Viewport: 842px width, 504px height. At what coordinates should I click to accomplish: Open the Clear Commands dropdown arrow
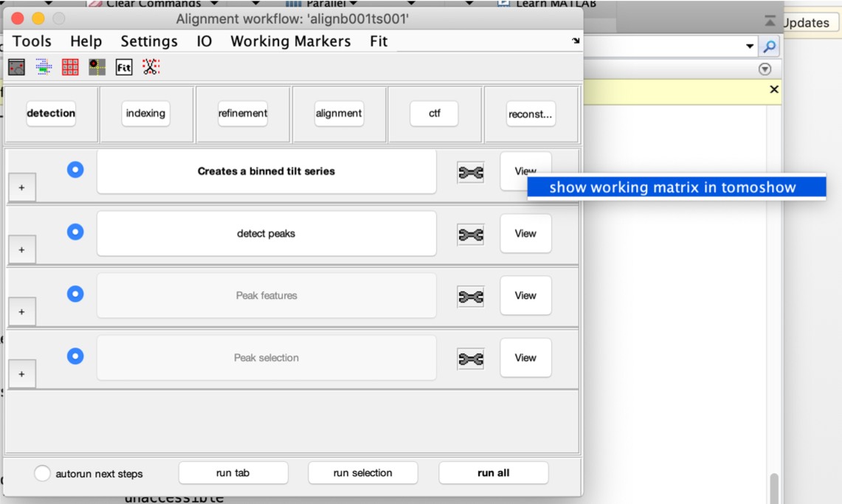click(214, 3)
